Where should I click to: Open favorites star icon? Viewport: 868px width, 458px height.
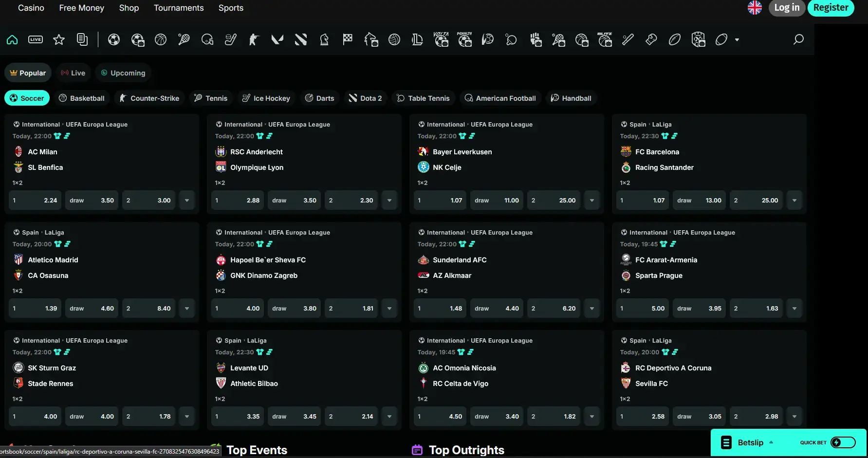pos(59,39)
